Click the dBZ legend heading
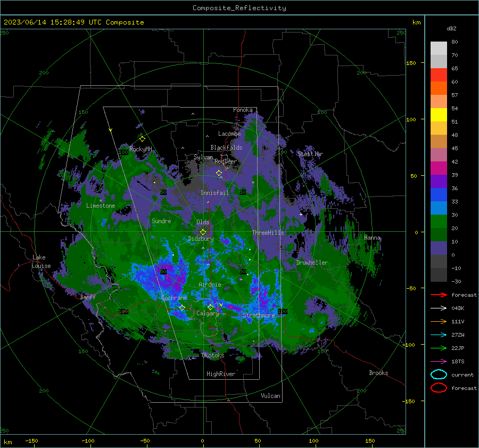This screenshot has height=448, width=479. point(451,28)
